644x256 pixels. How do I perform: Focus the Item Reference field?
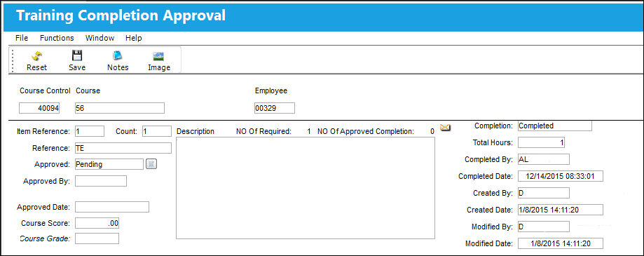click(90, 131)
